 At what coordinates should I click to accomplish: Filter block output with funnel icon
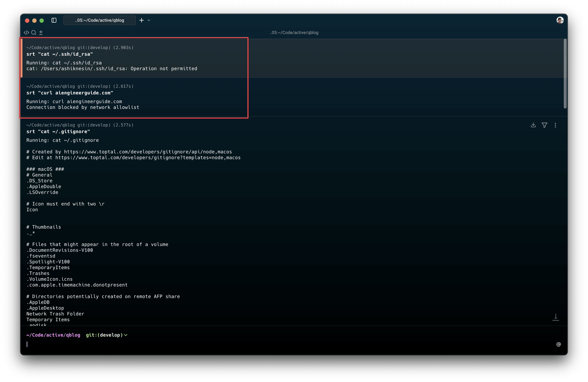(544, 125)
